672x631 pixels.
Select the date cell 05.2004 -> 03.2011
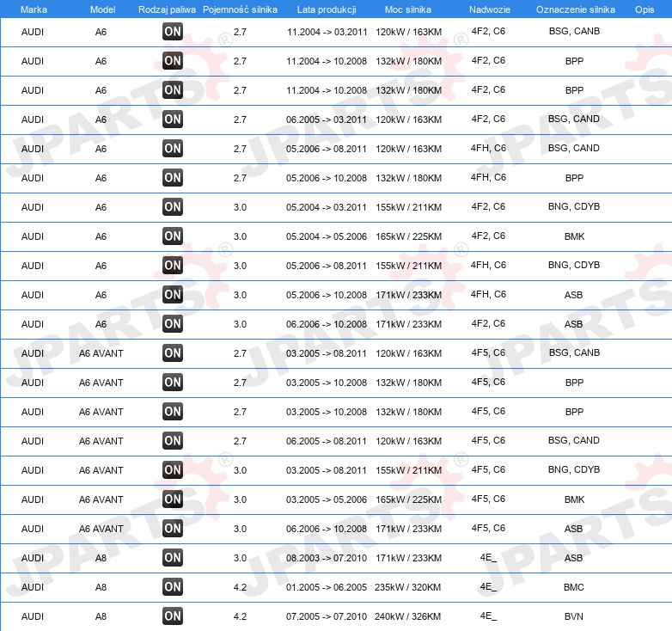click(x=327, y=207)
